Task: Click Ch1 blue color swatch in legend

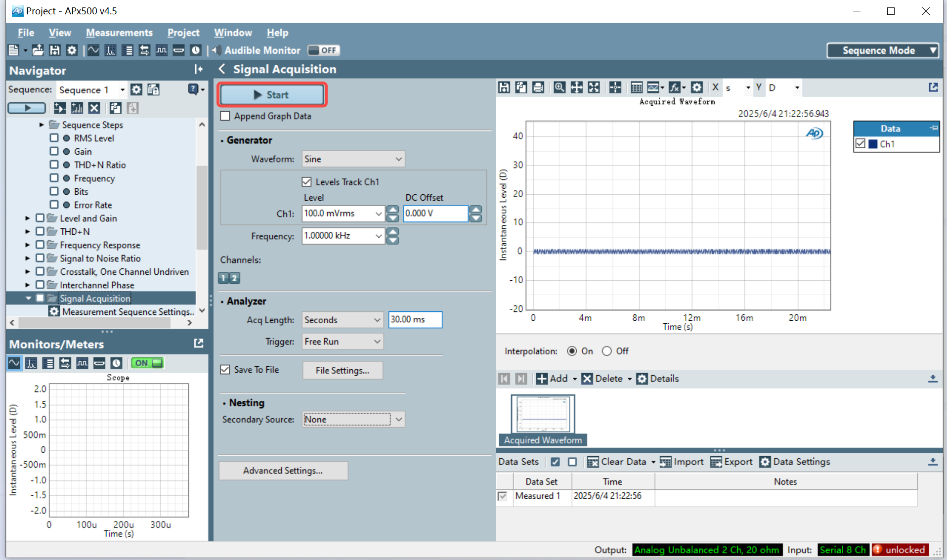Action: [x=873, y=144]
